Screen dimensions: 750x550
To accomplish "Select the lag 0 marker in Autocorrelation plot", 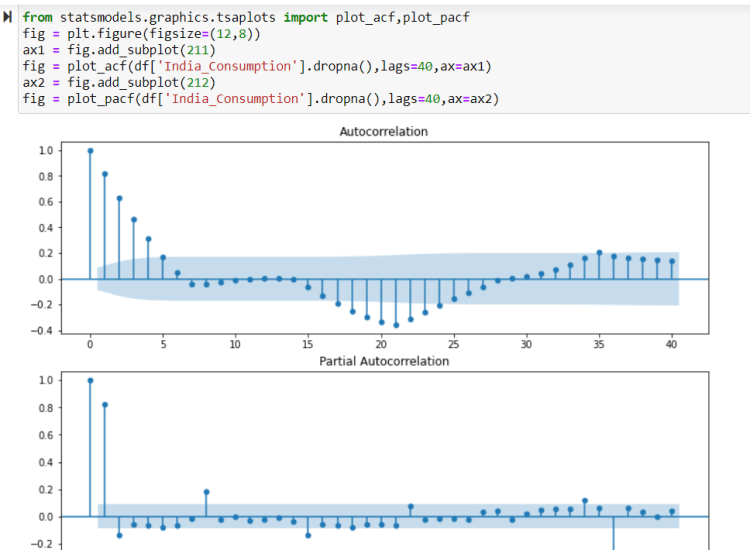I will [90, 151].
